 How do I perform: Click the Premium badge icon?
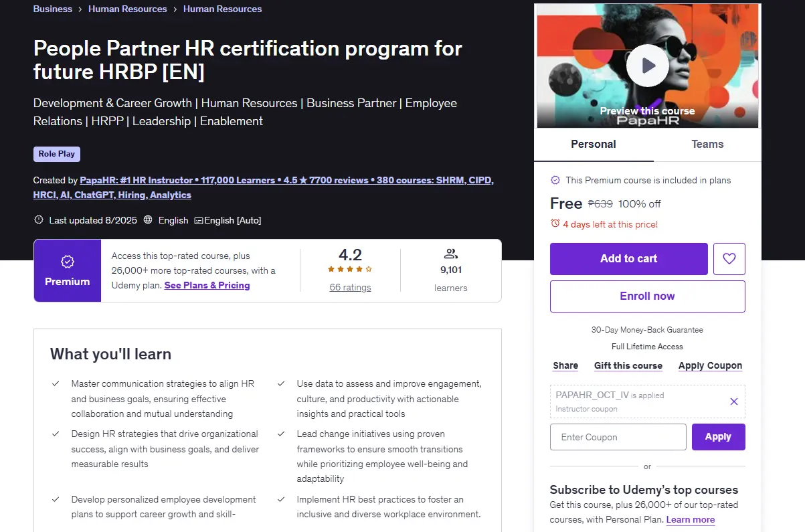68,262
